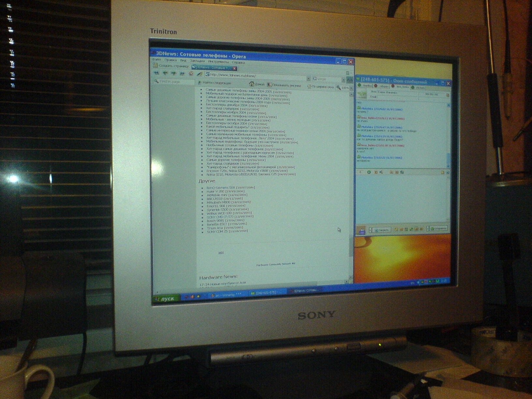Open link SONY CMD-Z5
The width and height of the screenshot is (532, 399).
217,231
